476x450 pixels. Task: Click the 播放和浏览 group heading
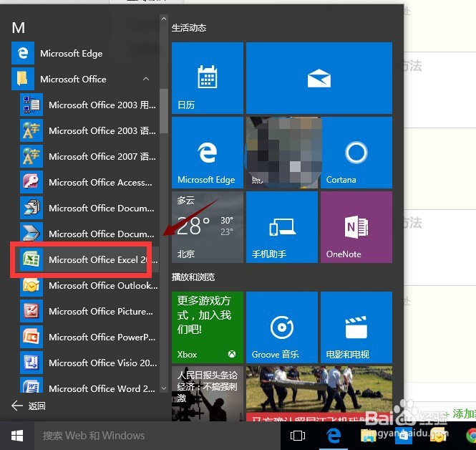(x=193, y=277)
